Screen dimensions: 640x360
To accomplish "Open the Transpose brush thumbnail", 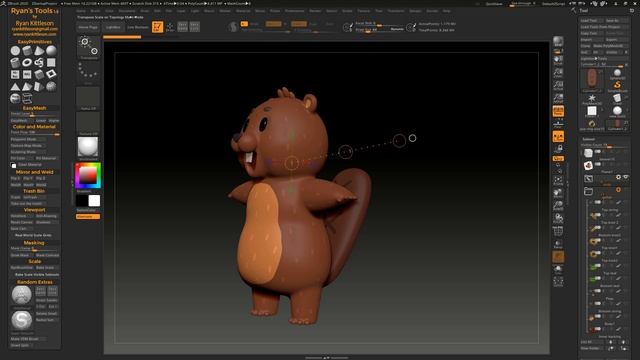I will (88, 47).
